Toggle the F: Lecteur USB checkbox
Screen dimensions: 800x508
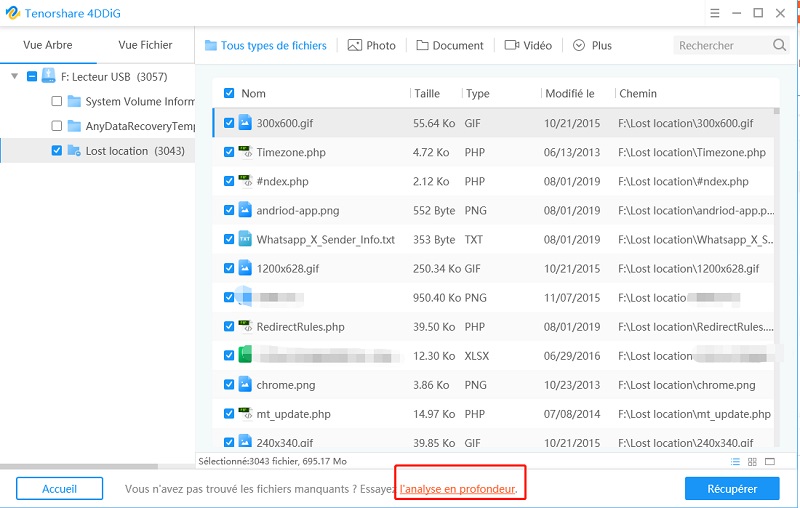click(x=32, y=77)
